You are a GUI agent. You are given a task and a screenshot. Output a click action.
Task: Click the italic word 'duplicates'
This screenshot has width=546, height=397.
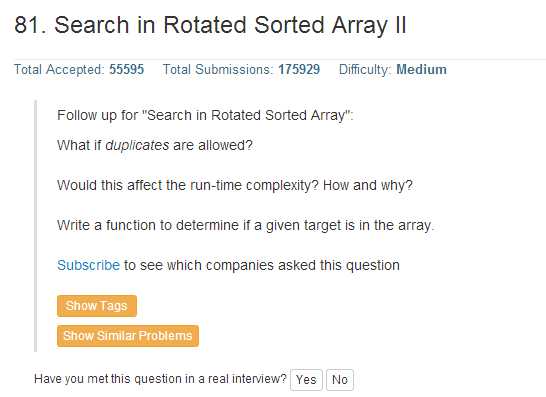137,145
